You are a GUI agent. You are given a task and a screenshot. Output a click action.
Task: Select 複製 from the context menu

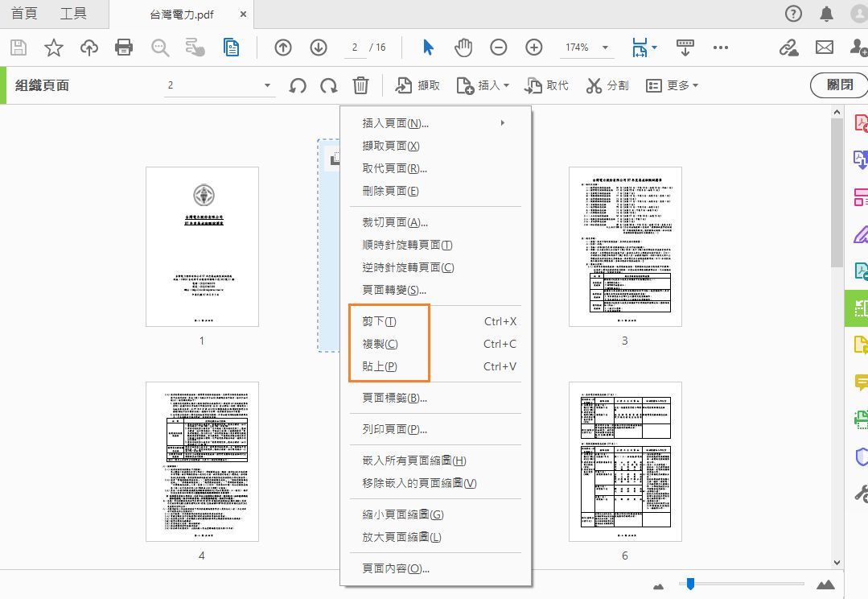(380, 343)
